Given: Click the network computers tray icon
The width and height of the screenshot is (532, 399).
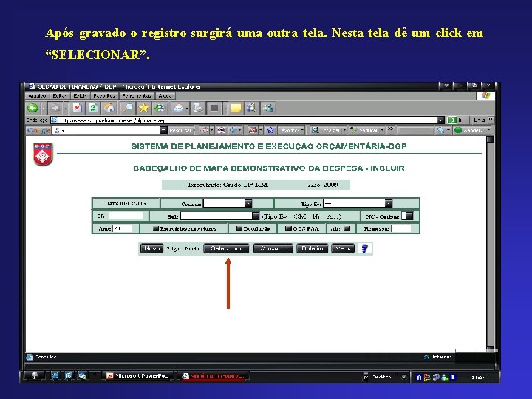Looking at the screenshot, I should (436, 377).
